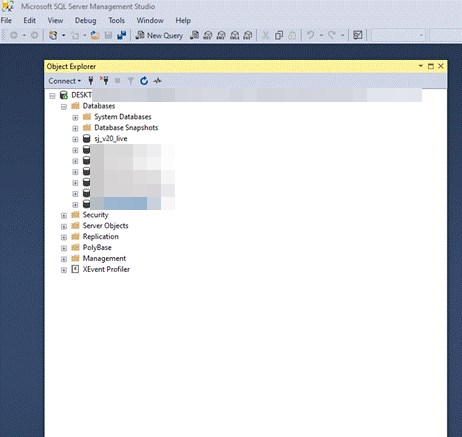Click the Stop icon in Object Explorer
Viewport: 462px width, 437px height.
point(117,81)
